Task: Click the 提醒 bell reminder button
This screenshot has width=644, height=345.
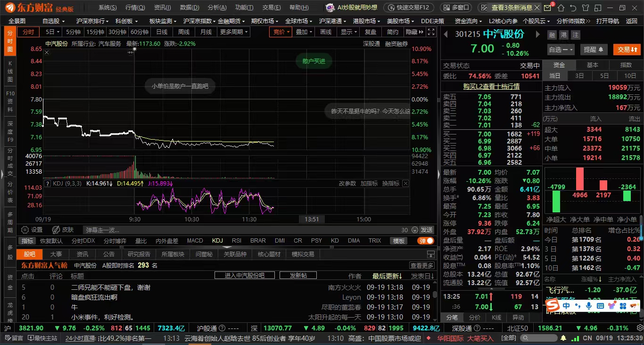Action: click(x=594, y=50)
